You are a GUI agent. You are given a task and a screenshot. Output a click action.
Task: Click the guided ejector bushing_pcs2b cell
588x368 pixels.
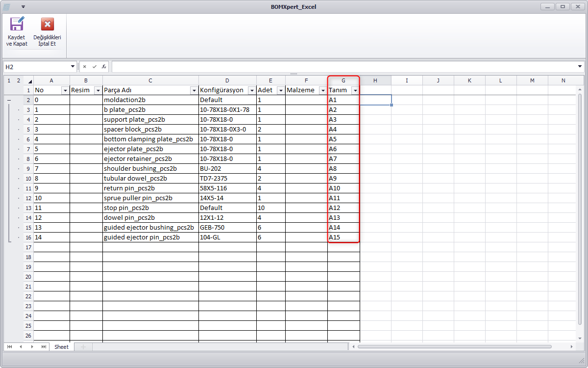click(151, 228)
